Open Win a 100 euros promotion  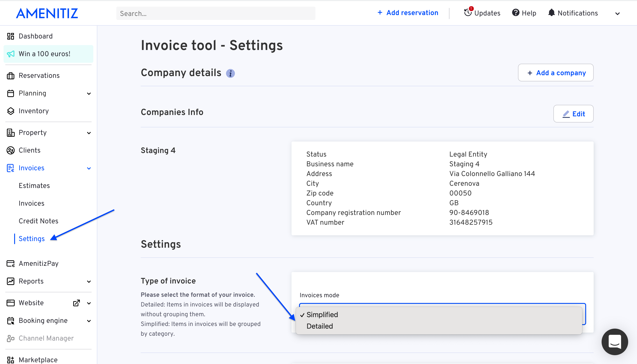(48, 54)
